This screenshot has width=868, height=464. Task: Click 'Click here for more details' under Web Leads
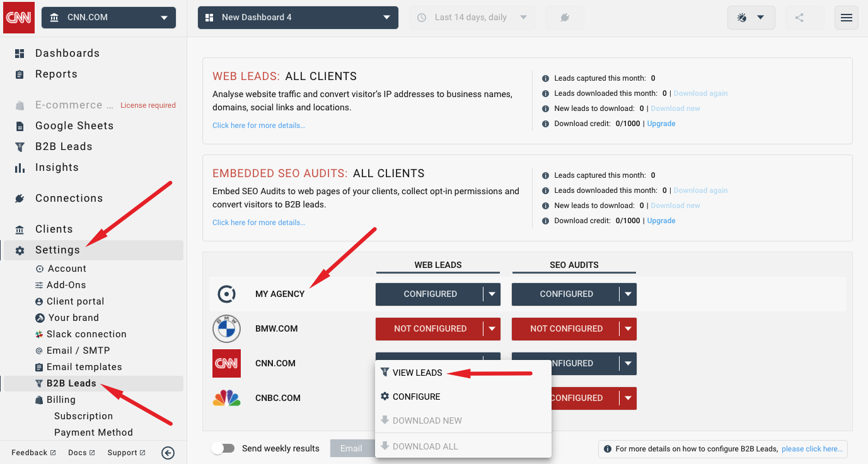258,125
